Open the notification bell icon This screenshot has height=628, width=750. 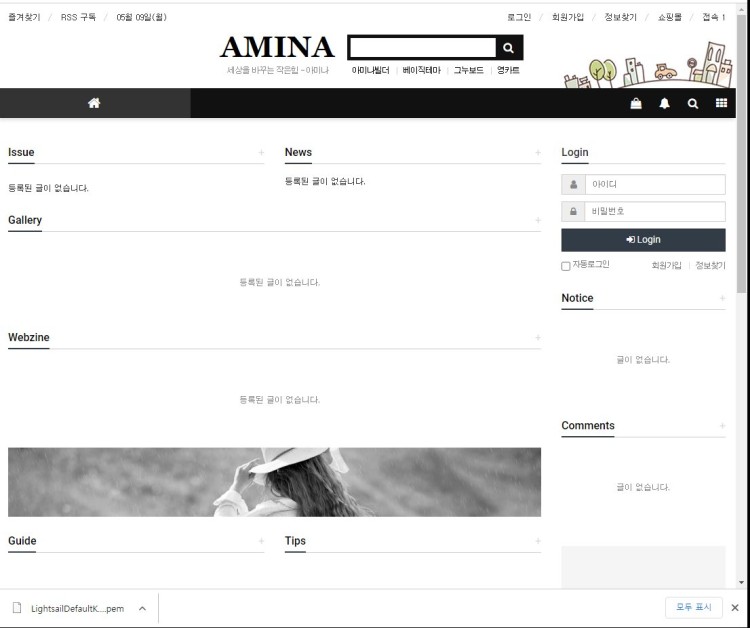point(664,103)
